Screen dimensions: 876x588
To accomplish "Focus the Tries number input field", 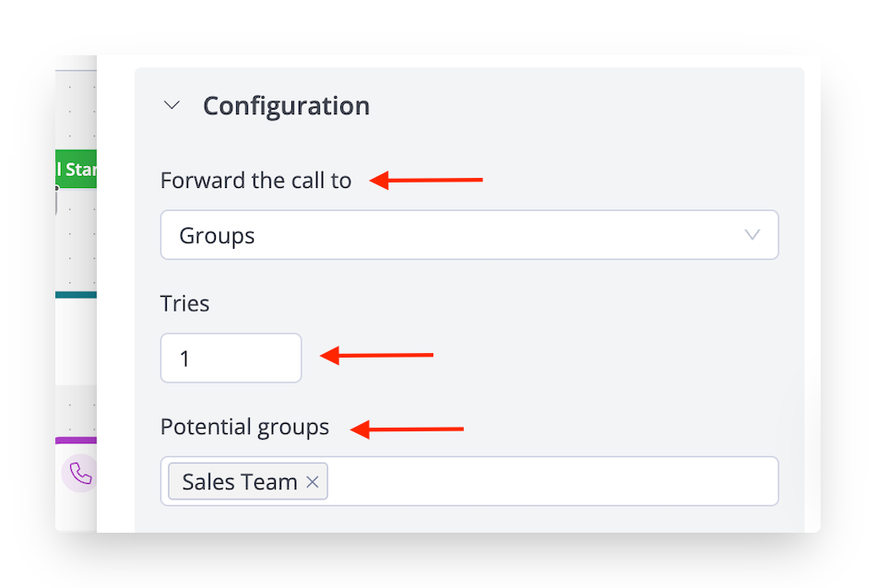I will (x=231, y=358).
